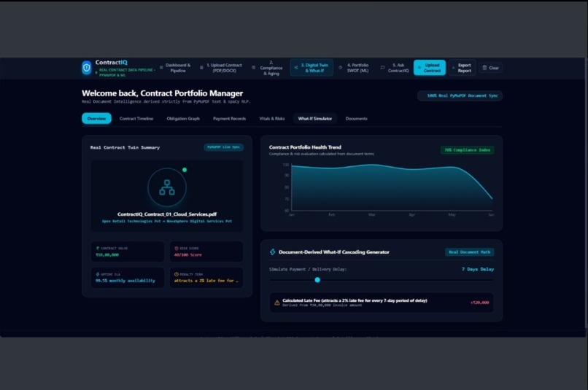Click the icon next to Uptime SLA
This screenshot has height=390, width=588.
tap(98, 274)
